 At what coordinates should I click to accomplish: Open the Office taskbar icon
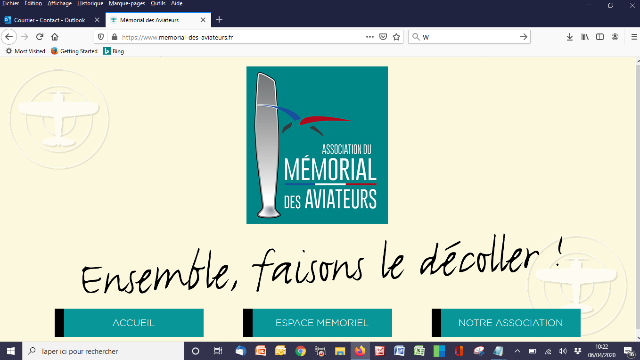pyautogui.click(x=459, y=351)
